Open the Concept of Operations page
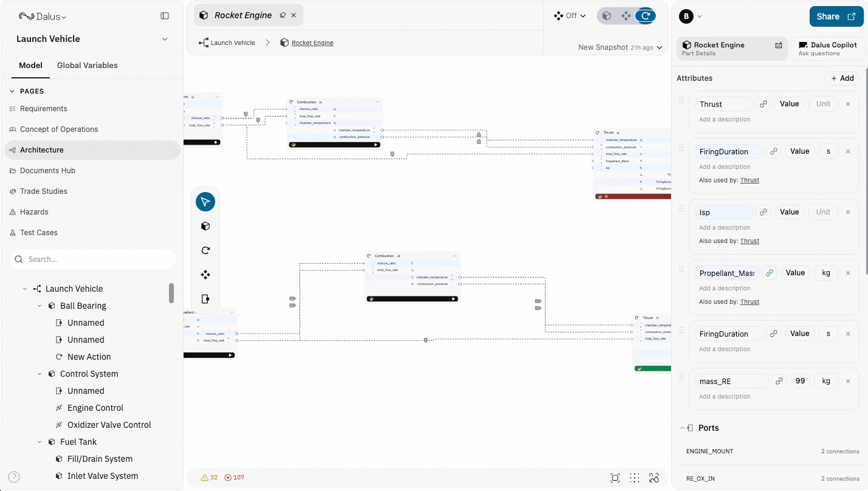 click(x=92, y=129)
